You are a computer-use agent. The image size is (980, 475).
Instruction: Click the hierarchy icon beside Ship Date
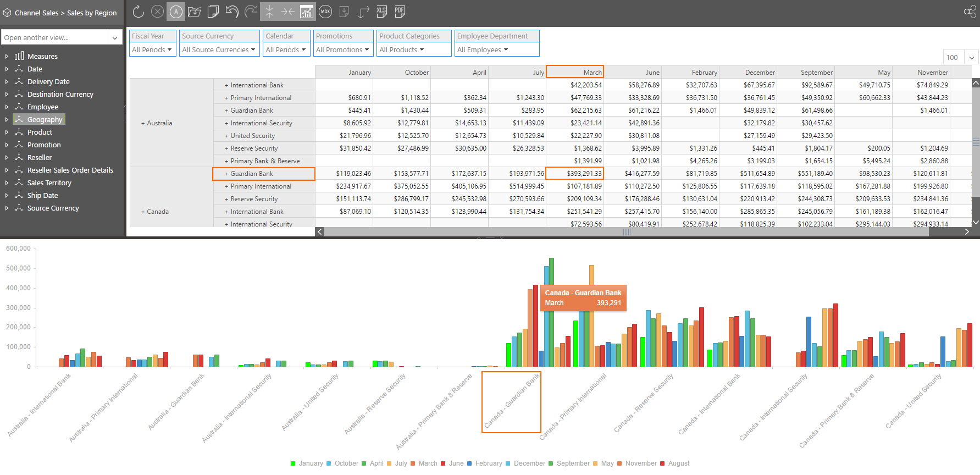tap(19, 195)
